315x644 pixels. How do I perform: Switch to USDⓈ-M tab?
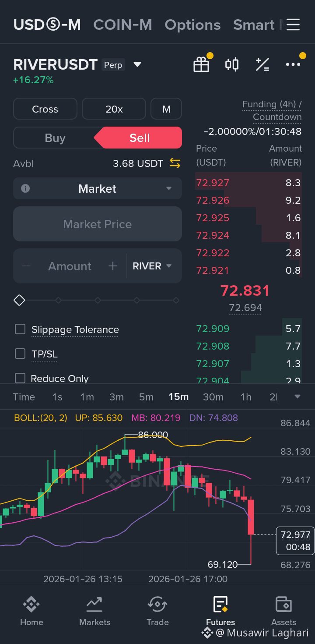[x=47, y=25]
